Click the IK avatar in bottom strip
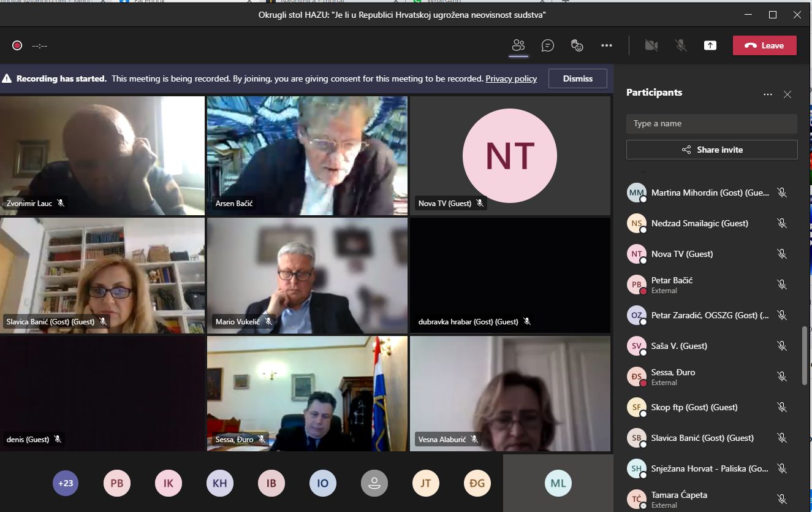Viewport: 812px width, 512px height. click(169, 483)
